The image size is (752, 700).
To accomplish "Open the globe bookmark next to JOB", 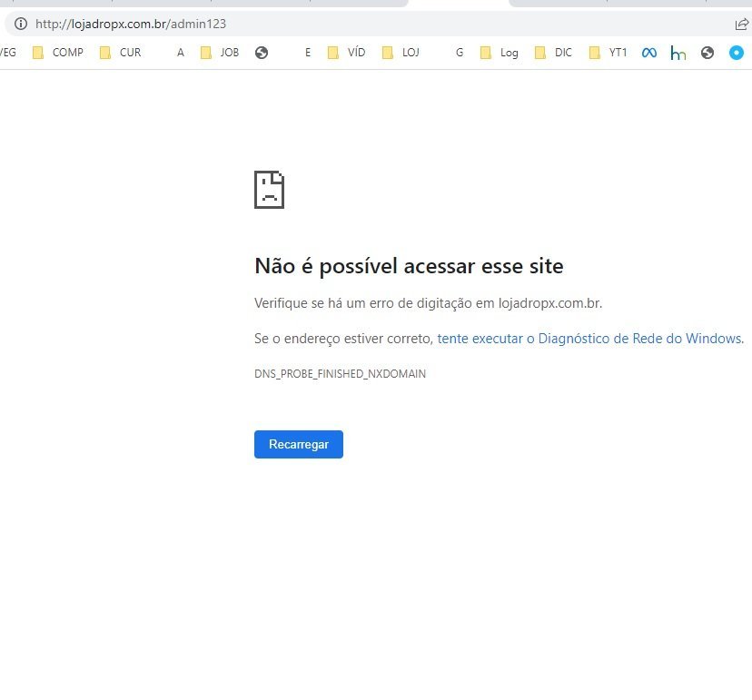I will pyautogui.click(x=262, y=53).
